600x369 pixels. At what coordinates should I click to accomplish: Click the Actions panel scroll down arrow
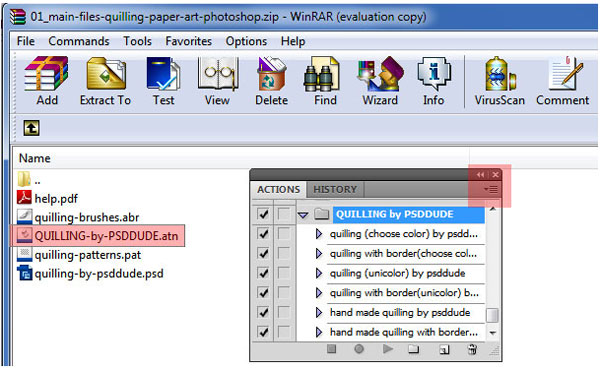pos(492,333)
